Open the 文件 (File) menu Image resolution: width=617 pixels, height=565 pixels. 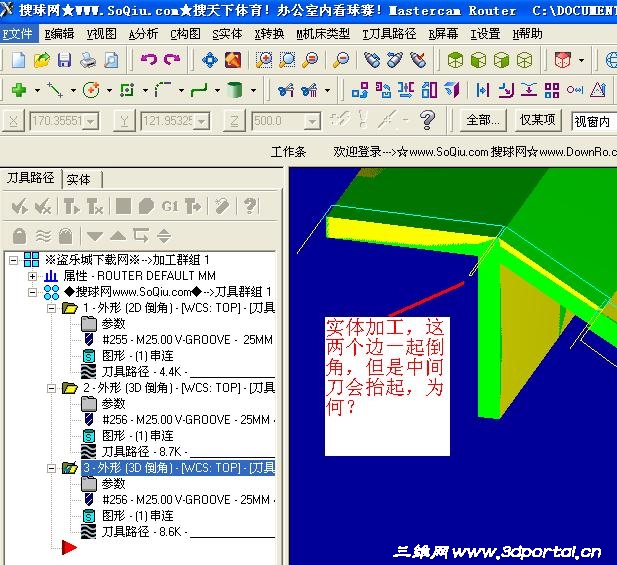[18, 34]
